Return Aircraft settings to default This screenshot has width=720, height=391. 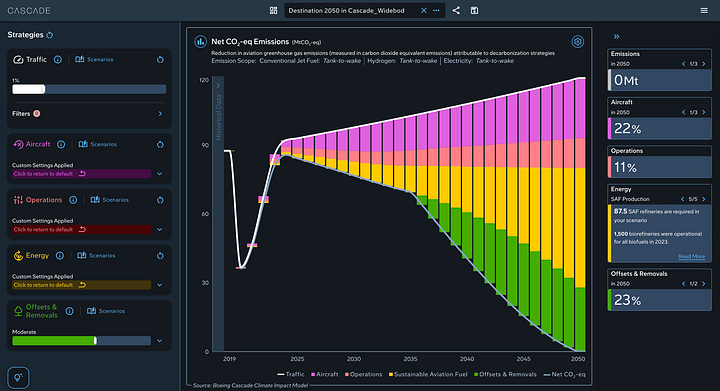[82, 173]
